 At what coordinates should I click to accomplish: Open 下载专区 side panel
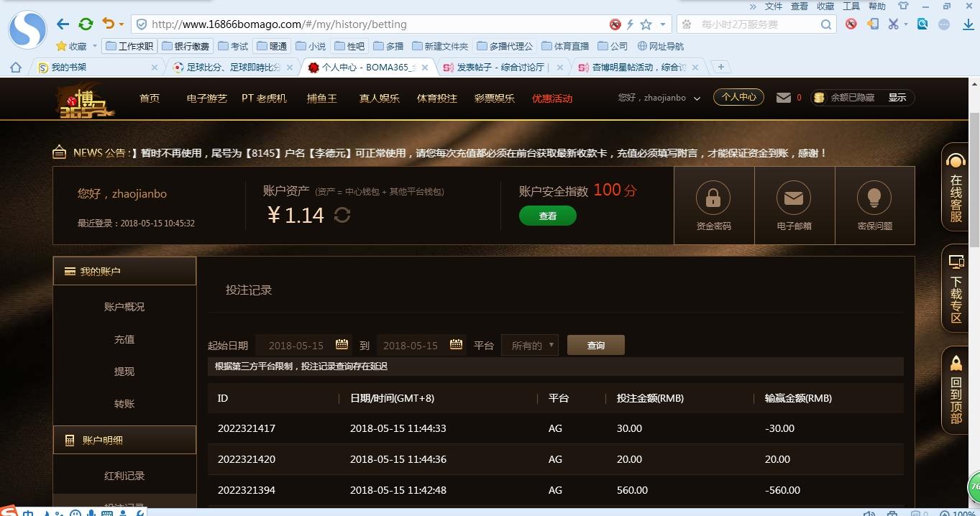[956, 289]
